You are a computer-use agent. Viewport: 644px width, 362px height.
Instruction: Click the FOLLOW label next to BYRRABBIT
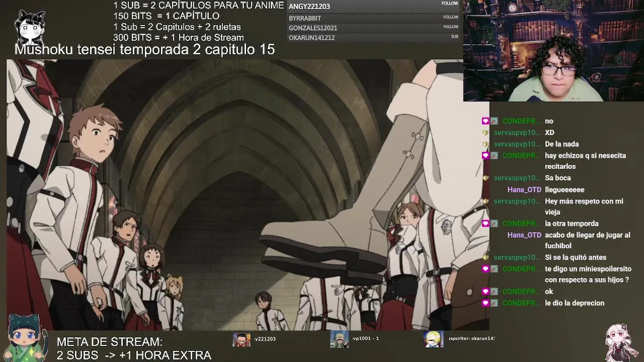pos(451,17)
